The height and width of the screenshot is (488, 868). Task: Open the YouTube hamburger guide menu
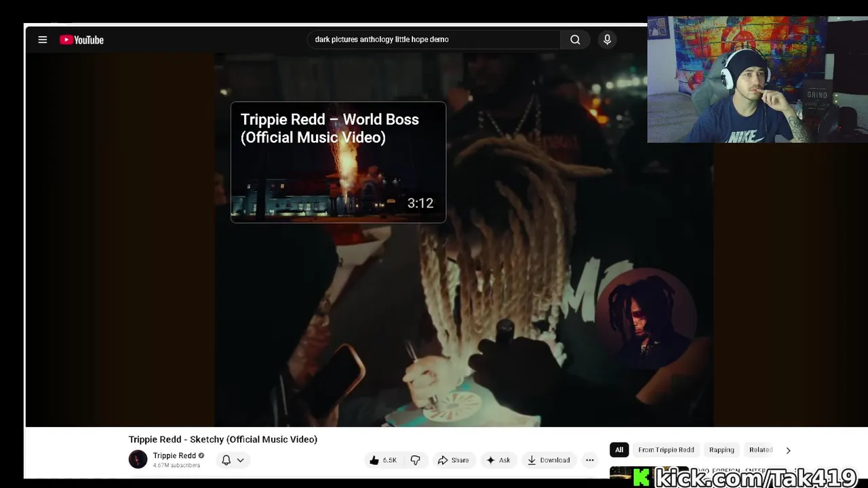click(x=42, y=40)
